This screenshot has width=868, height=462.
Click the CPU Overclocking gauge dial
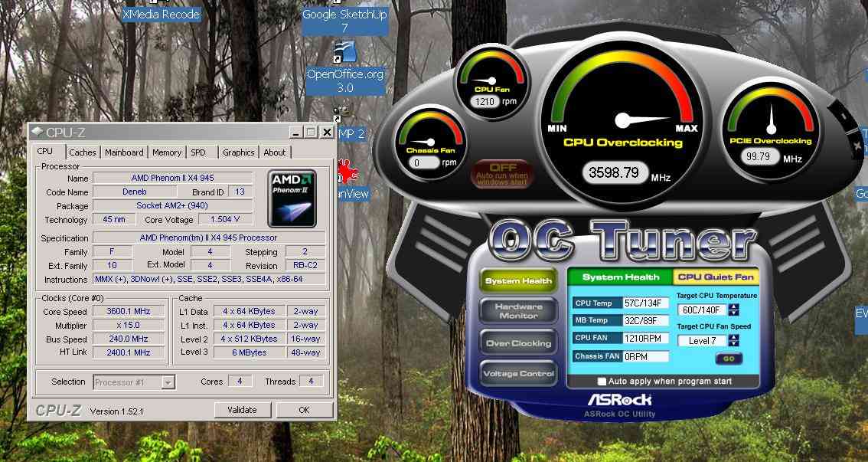[623, 119]
